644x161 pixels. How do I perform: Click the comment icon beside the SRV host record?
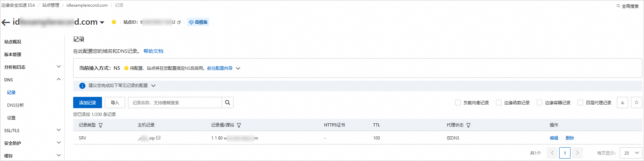158,138
